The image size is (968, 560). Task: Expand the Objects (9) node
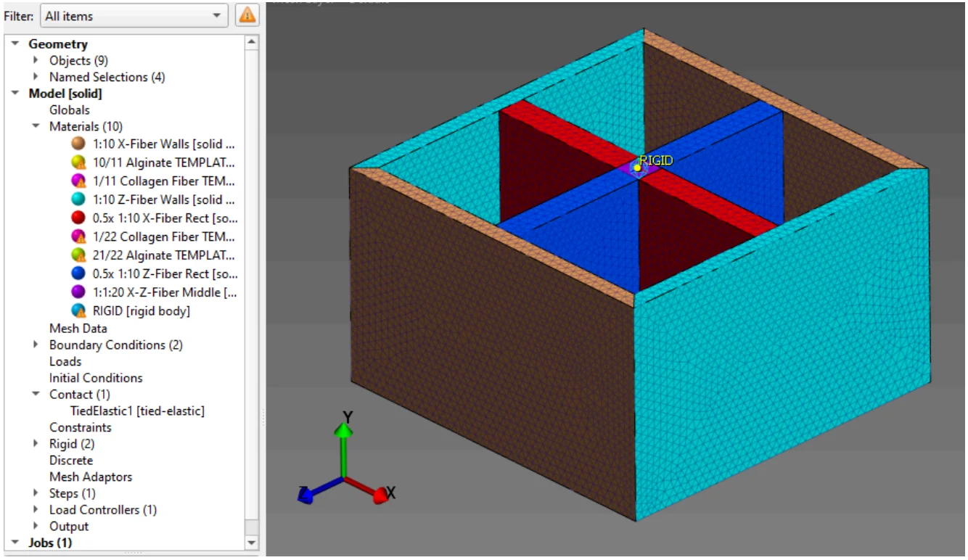[36, 60]
